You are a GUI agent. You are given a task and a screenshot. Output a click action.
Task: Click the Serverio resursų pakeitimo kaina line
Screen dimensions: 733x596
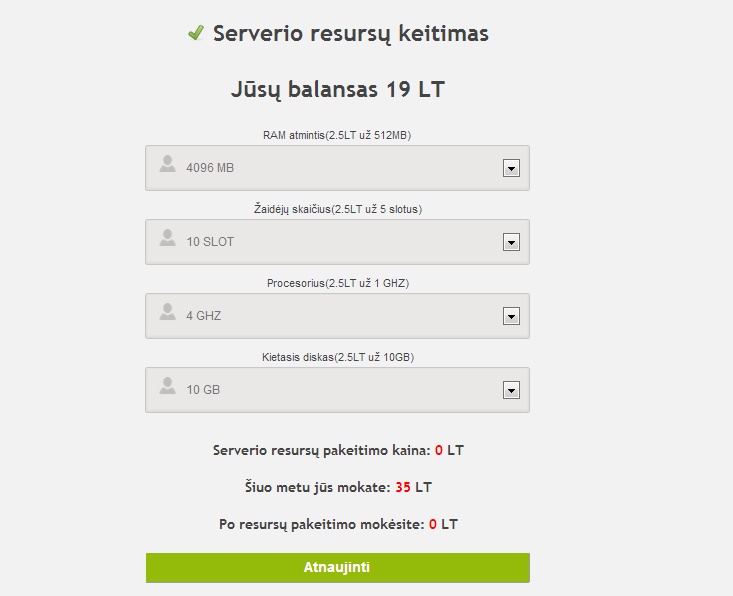click(338, 450)
